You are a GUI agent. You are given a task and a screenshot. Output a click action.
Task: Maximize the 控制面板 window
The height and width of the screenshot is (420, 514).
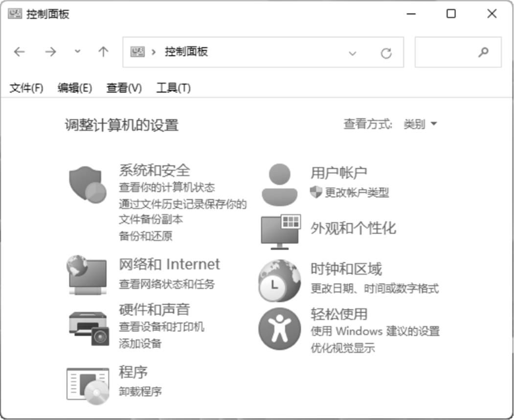pyautogui.click(x=451, y=14)
